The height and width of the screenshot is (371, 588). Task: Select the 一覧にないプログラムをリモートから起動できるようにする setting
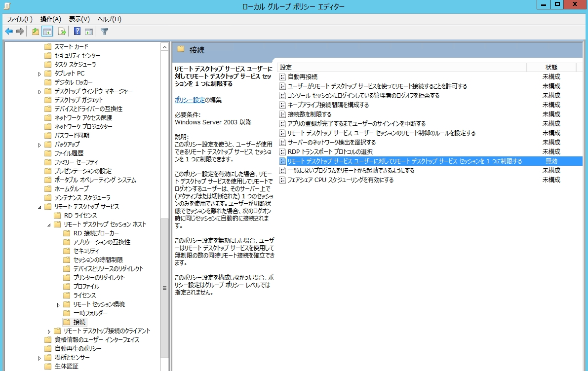(x=351, y=171)
